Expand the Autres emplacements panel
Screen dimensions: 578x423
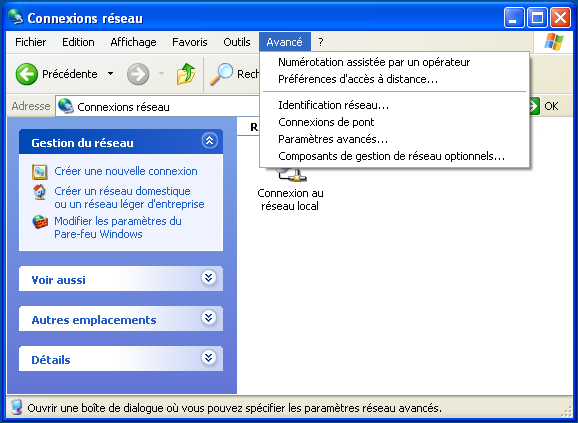click(x=209, y=317)
